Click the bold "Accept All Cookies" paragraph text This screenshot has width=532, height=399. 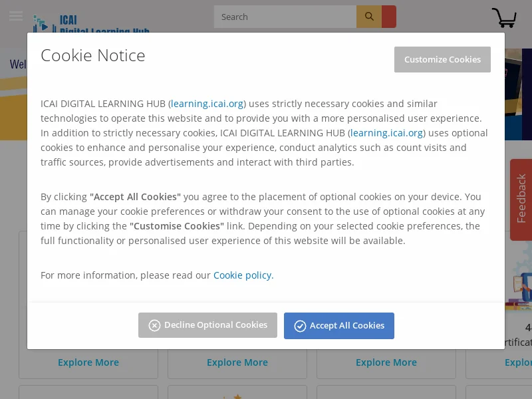(136, 197)
